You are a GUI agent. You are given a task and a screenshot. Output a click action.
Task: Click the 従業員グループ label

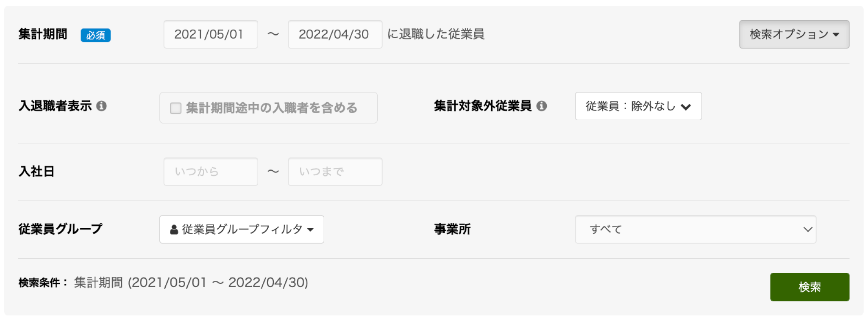point(60,229)
